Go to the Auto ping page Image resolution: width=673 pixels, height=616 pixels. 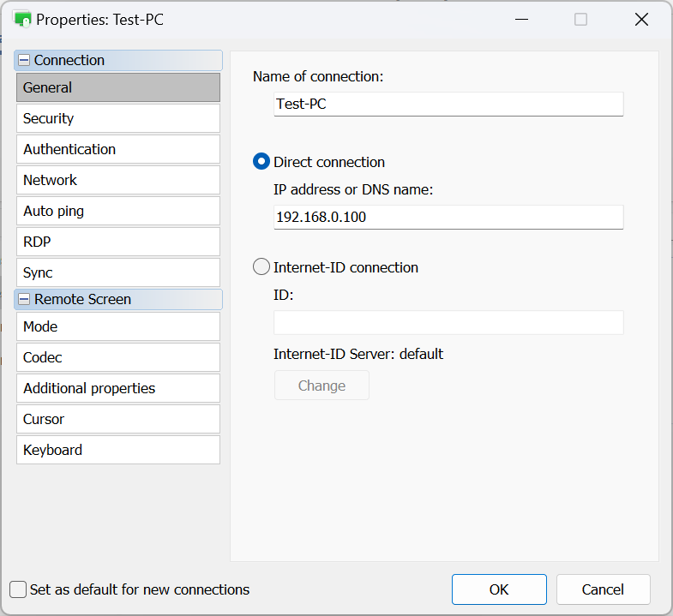tap(117, 211)
